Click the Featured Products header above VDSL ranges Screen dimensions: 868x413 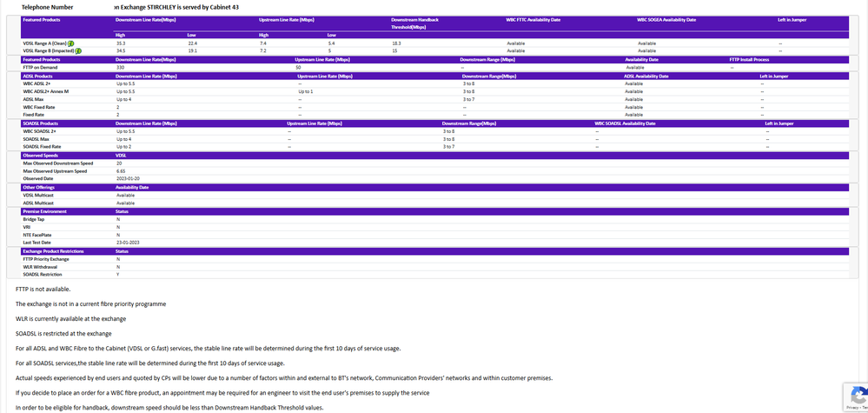click(42, 19)
